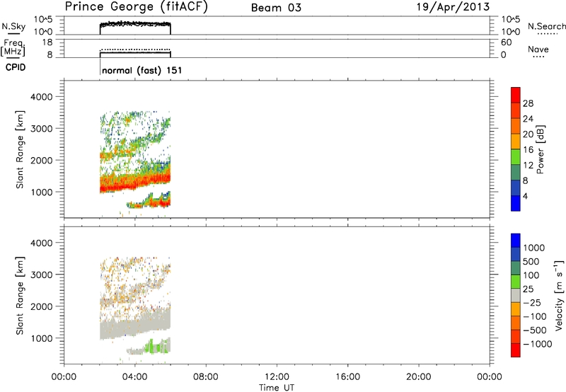
Task: Click the '16:00' time axis label
Action: tap(347, 377)
